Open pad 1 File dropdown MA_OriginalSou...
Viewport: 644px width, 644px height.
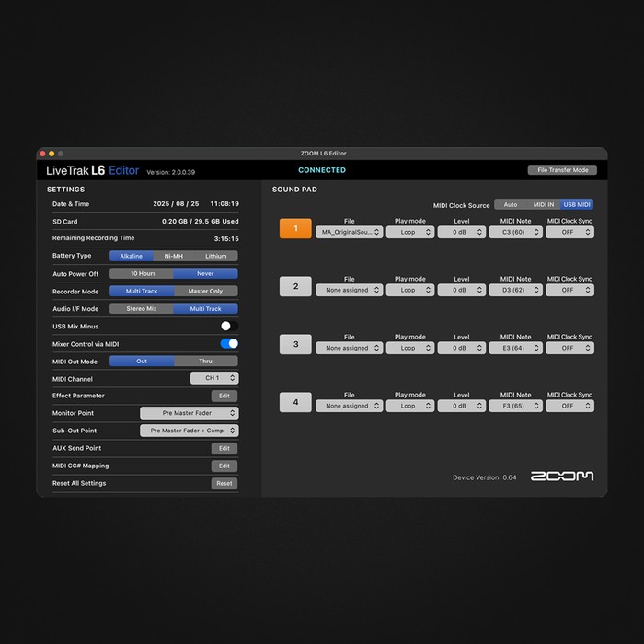click(x=349, y=232)
